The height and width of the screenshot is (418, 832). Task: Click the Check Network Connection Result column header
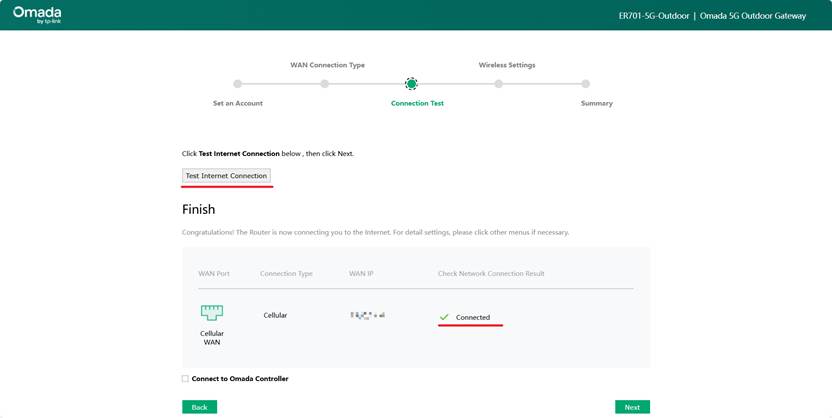coord(491,273)
